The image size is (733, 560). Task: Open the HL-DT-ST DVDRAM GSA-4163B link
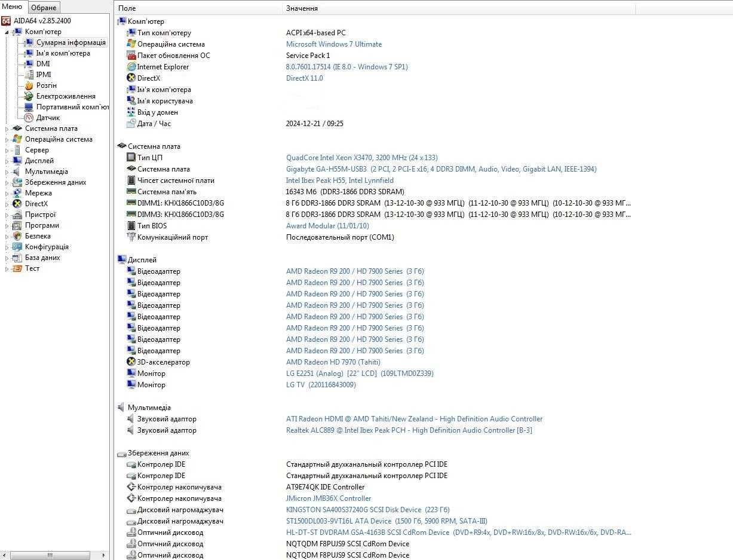point(458,533)
